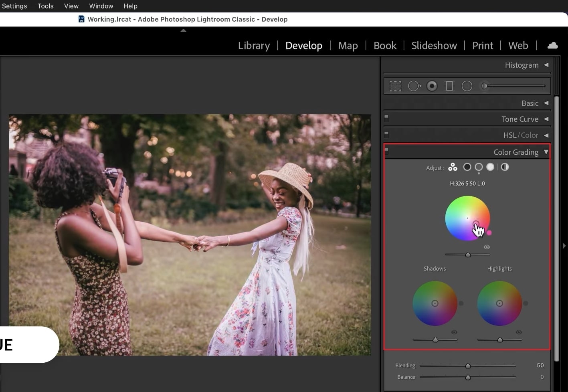This screenshot has height=392, width=568.
Task: Open the Adjustment Brush tool
Action: point(484,85)
